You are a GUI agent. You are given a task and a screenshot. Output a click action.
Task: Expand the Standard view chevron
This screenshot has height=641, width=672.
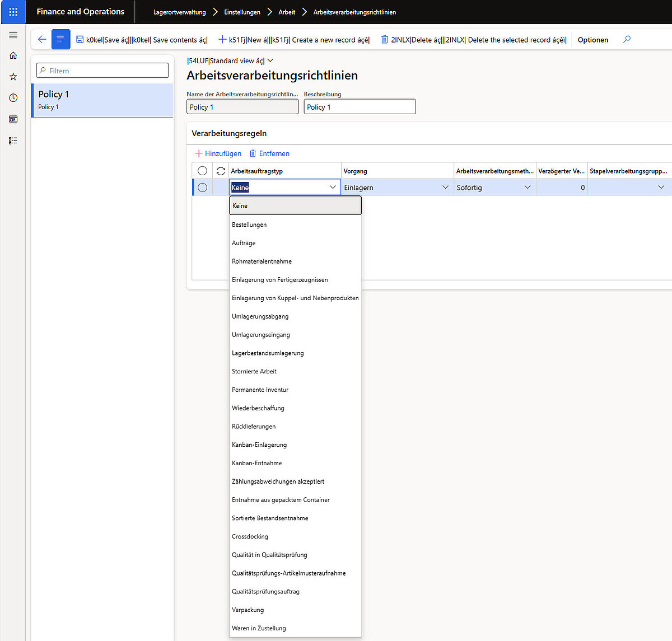tap(270, 60)
